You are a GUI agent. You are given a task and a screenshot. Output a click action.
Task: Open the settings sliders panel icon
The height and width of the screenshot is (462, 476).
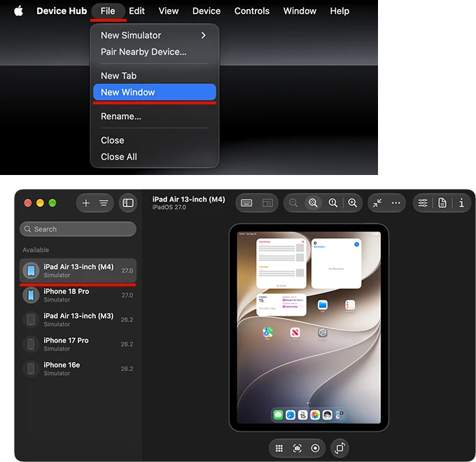point(423,203)
